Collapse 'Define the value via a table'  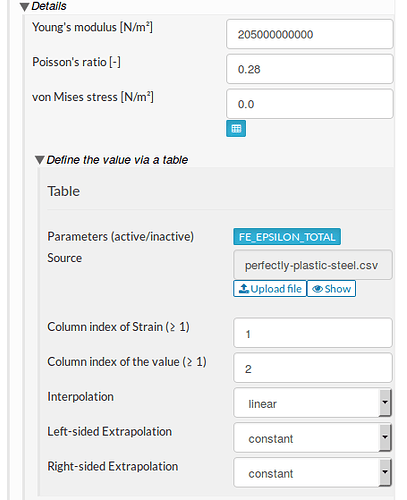39,160
